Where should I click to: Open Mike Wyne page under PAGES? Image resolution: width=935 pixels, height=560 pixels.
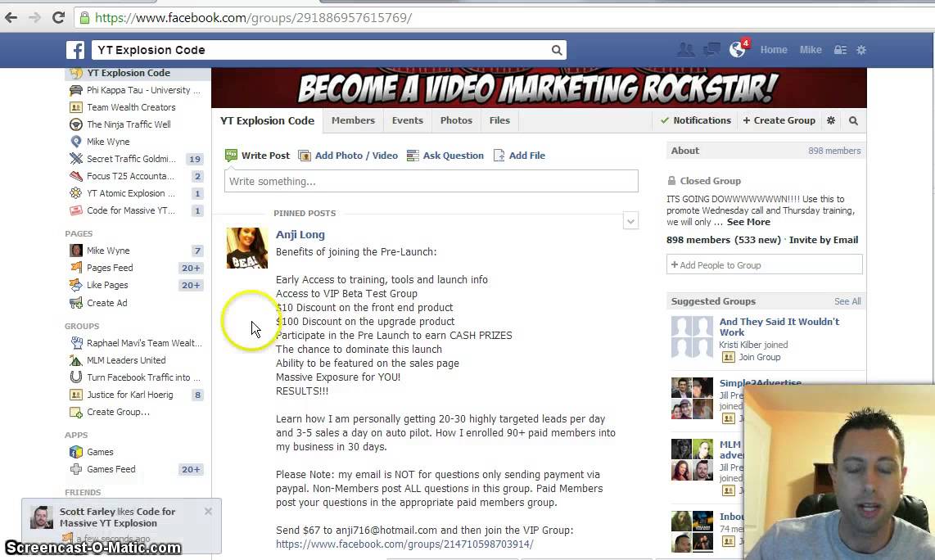tap(108, 251)
